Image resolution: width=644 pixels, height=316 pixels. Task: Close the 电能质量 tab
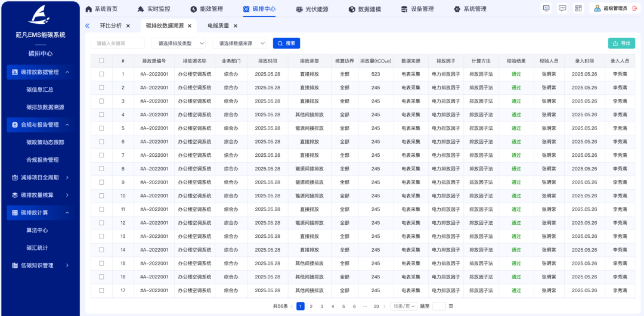(x=236, y=26)
